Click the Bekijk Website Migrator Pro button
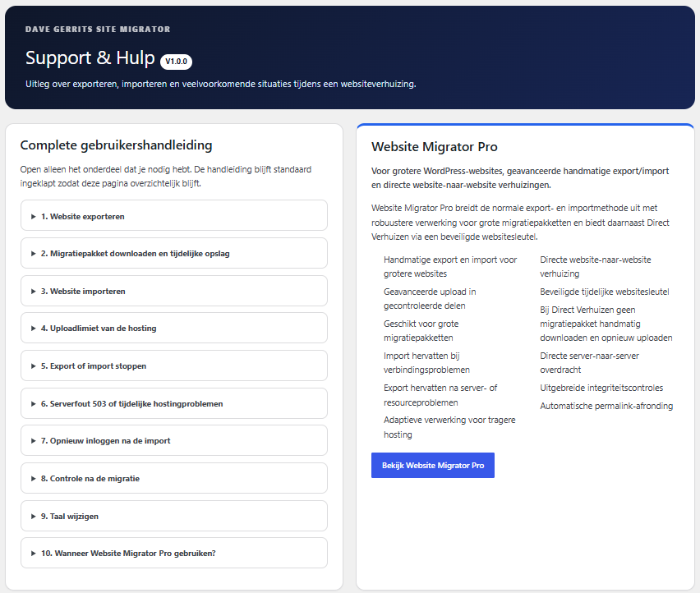700x593 pixels. pos(433,465)
